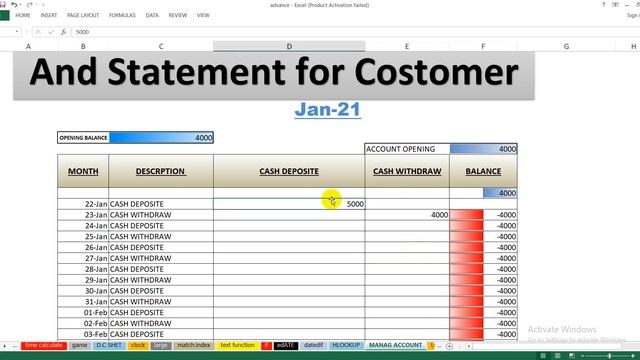Click the cash deposit cell containing 5000
This screenshot has width=640, height=360.
pos(289,204)
